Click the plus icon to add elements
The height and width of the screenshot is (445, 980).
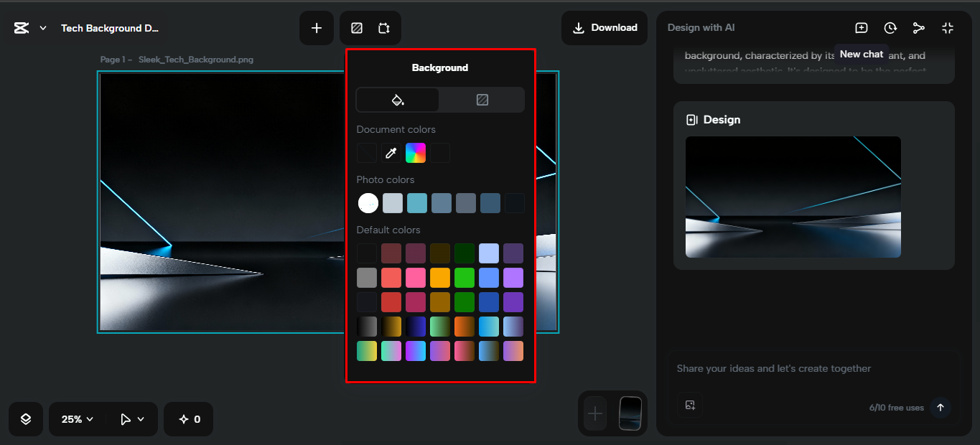(x=317, y=27)
